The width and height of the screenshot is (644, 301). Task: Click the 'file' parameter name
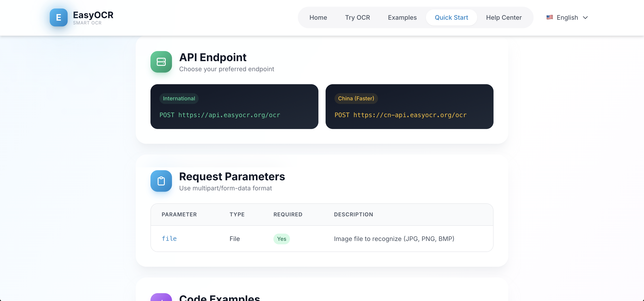[x=169, y=239]
